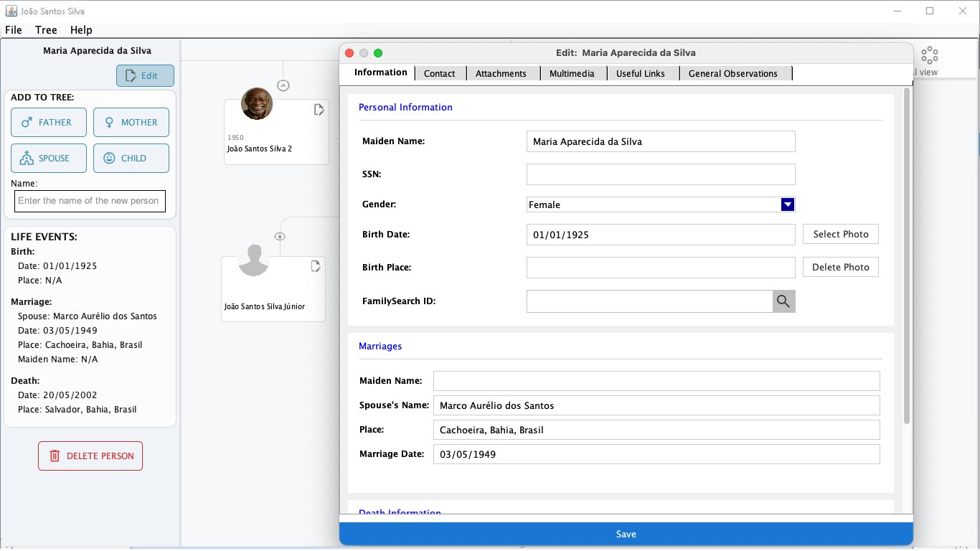Collapse the branch above João Santos Silva 2
This screenshot has height=551, width=980.
point(283,85)
